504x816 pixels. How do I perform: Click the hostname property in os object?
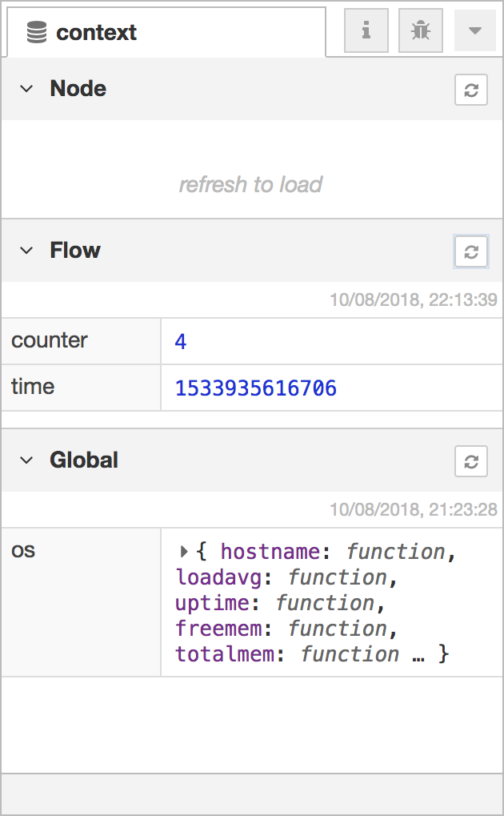[x=270, y=552]
